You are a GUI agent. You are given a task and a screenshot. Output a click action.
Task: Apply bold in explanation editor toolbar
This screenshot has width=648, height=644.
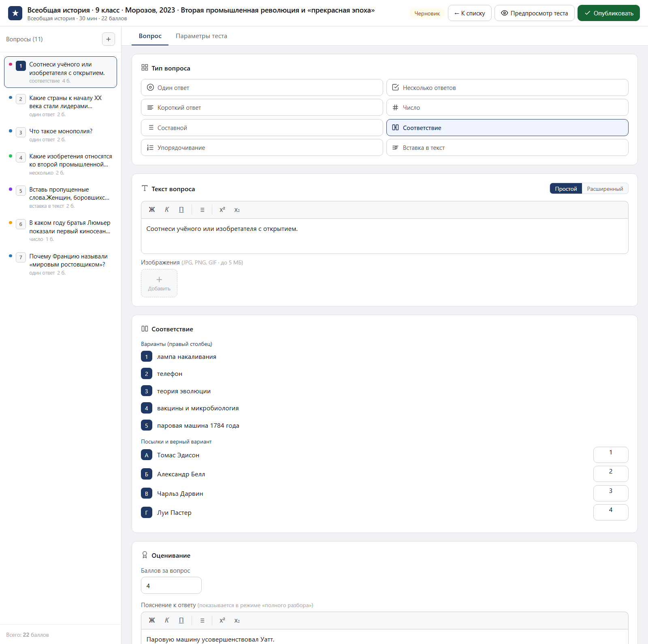click(x=152, y=621)
